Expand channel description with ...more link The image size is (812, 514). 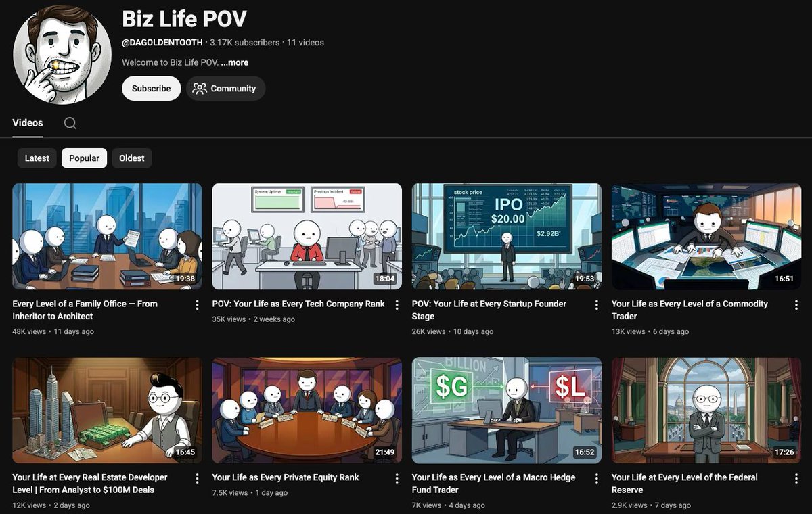[x=234, y=62]
